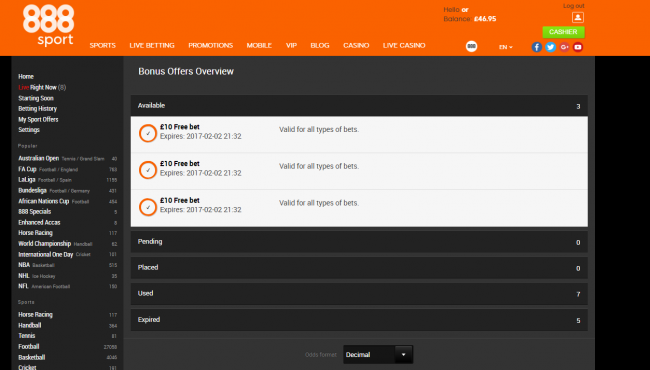Go to Live Betting
The height and width of the screenshot is (370, 650).
click(152, 46)
